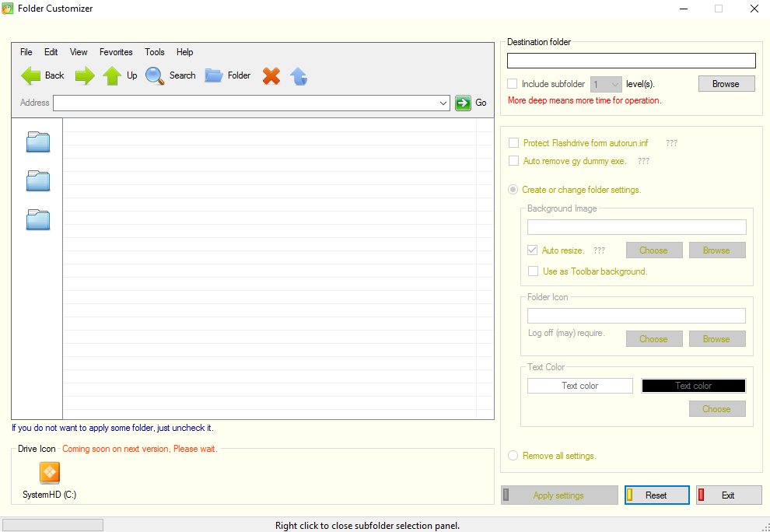Click Browse under Background Image
Screen dimensions: 770x532
point(717,250)
